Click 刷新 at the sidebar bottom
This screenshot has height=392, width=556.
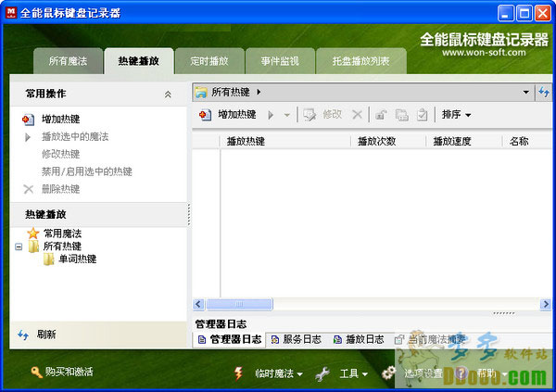point(46,335)
